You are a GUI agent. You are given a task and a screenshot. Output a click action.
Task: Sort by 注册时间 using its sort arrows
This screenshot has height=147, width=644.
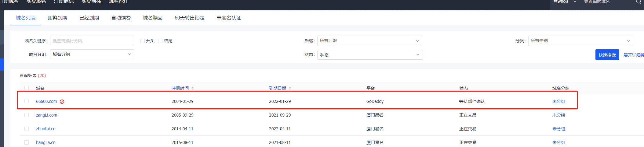tap(192, 88)
